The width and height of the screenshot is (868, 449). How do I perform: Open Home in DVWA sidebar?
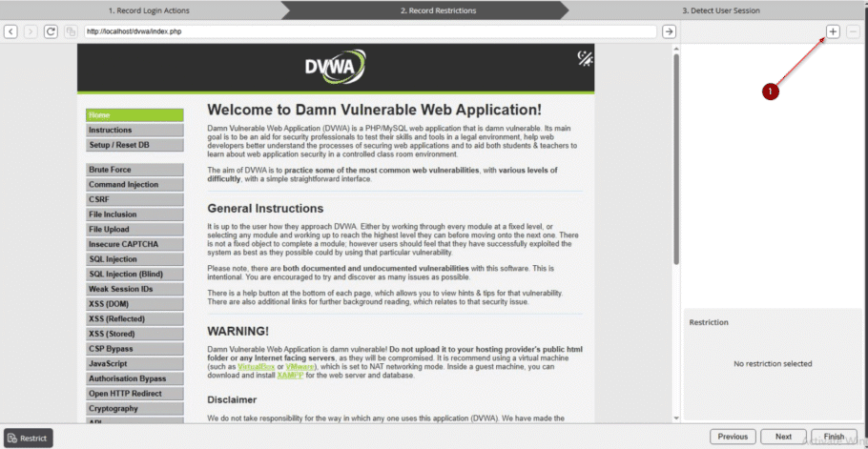click(x=134, y=115)
